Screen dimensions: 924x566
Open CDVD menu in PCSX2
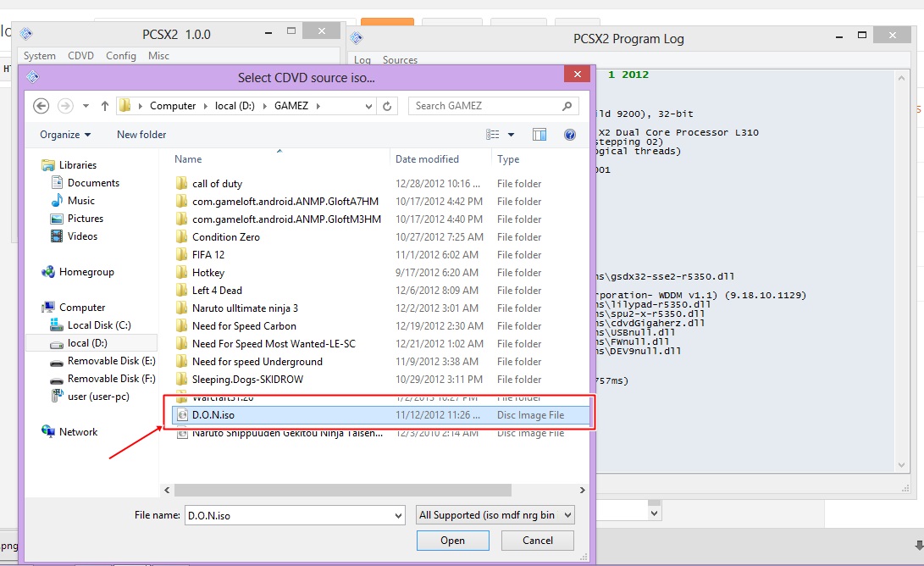[80, 55]
